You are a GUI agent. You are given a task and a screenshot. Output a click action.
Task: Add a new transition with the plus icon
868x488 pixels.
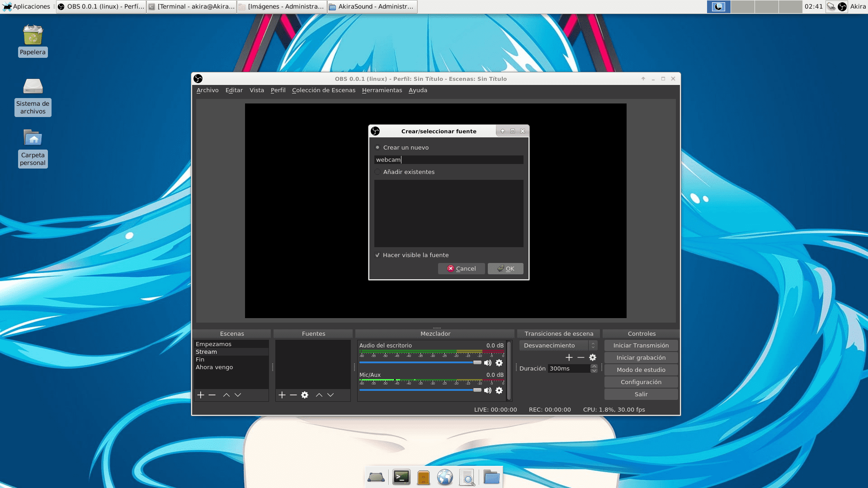[x=569, y=357]
